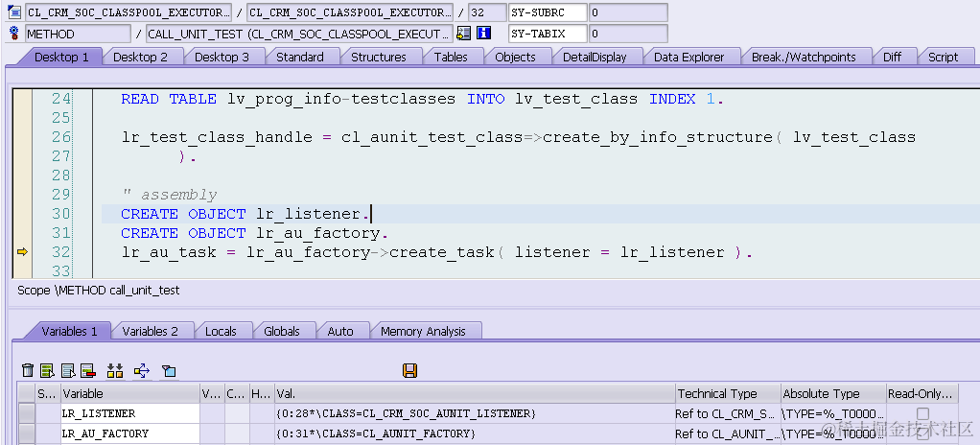Screen dimensions: 980x445
Task: Tick the Read-Only checkbox for LR_AU_FACTORY
Action: (x=922, y=433)
